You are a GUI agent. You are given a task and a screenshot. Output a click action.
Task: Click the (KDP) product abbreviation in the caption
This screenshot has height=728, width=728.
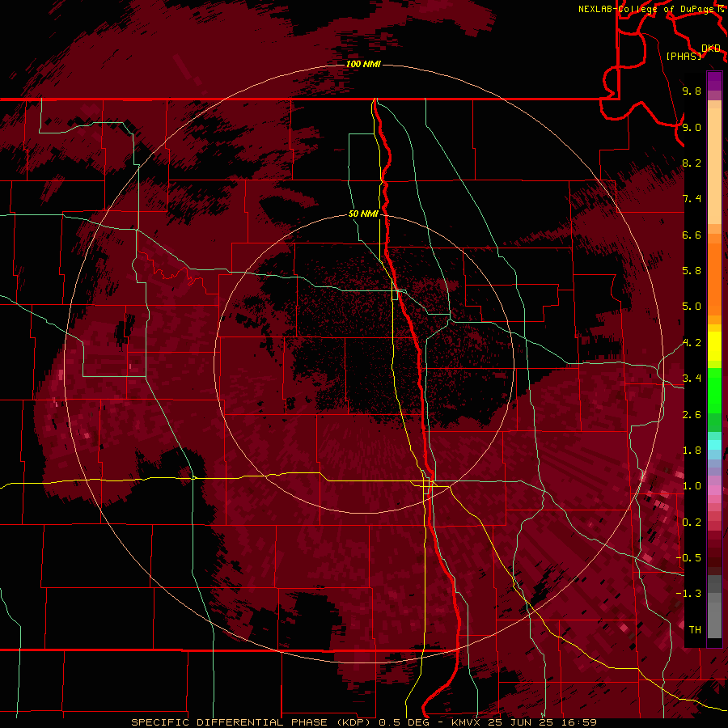point(353,722)
